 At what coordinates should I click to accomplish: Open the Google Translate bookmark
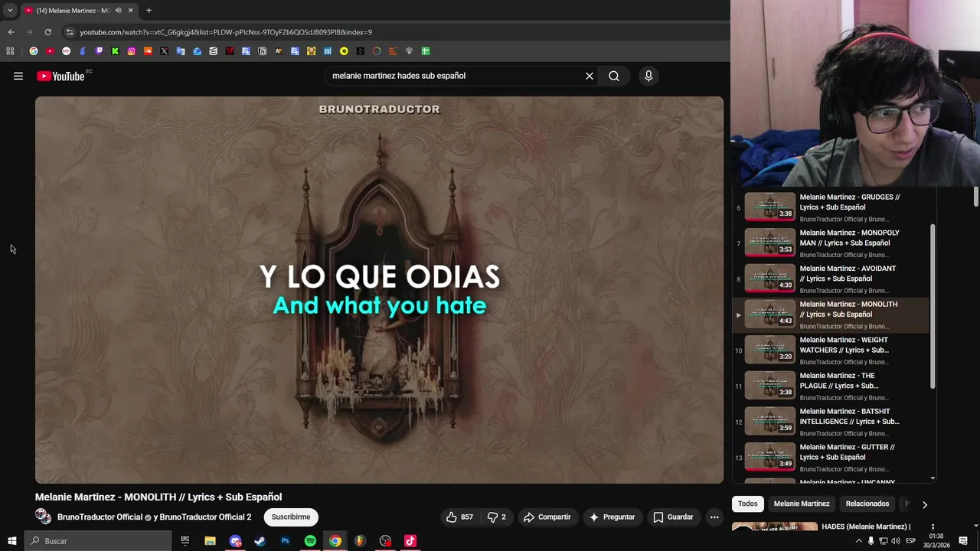point(181,51)
